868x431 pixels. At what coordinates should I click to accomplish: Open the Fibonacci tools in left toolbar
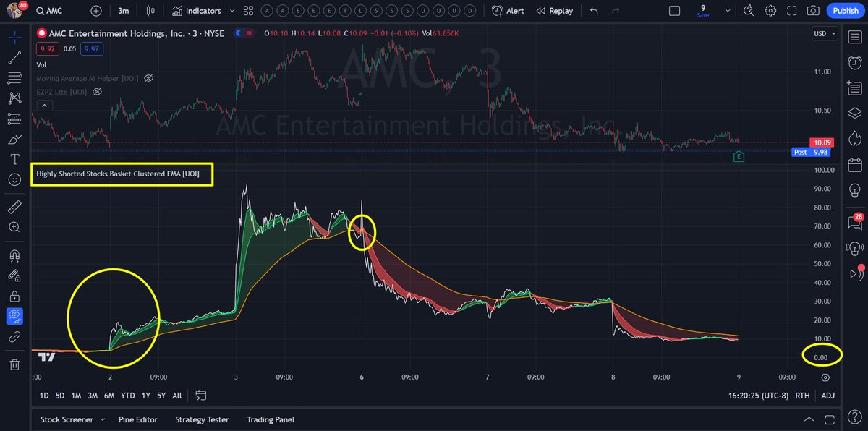coord(14,77)
